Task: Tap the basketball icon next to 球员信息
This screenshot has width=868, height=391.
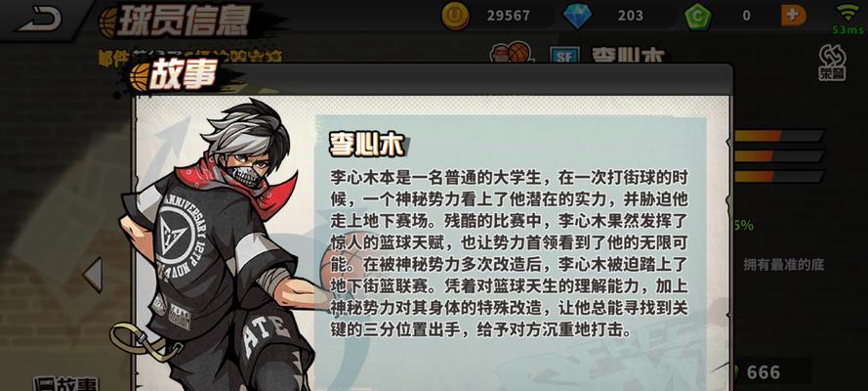Action: tap(108, 22)
